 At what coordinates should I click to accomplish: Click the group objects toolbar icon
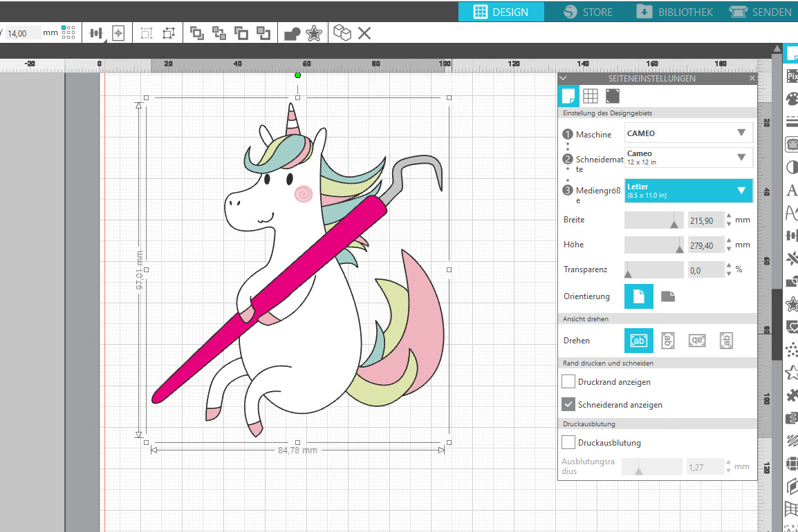pos(147,33)
